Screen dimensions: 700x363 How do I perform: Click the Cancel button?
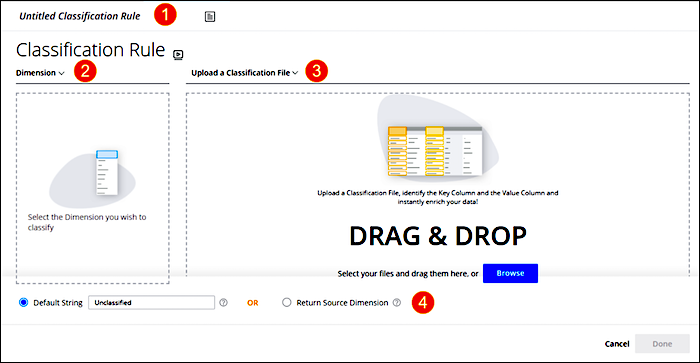[617, 344]
